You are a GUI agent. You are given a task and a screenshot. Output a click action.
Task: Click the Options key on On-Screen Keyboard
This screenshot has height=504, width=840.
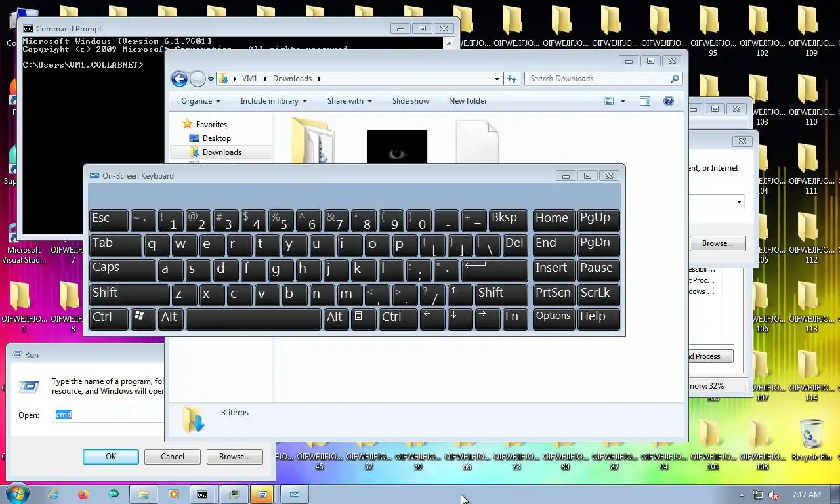click(553, 318)
